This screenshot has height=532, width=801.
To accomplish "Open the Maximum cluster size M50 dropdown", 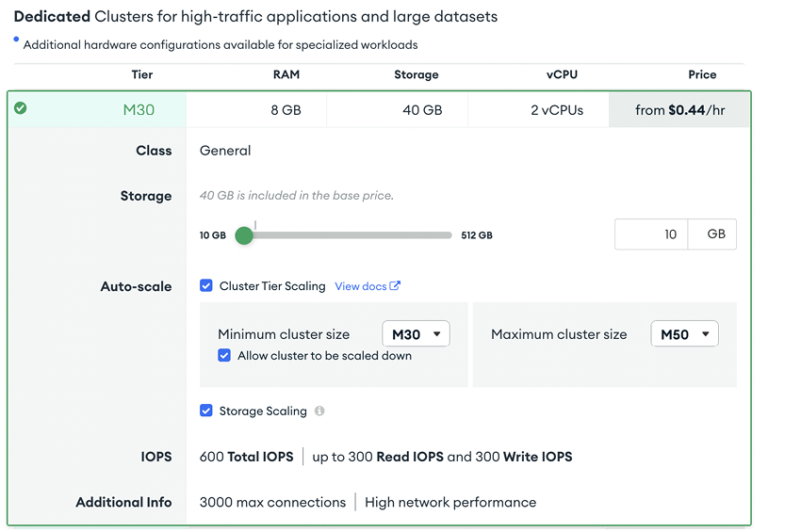I will pyautogui.click(x=684, y=334).
